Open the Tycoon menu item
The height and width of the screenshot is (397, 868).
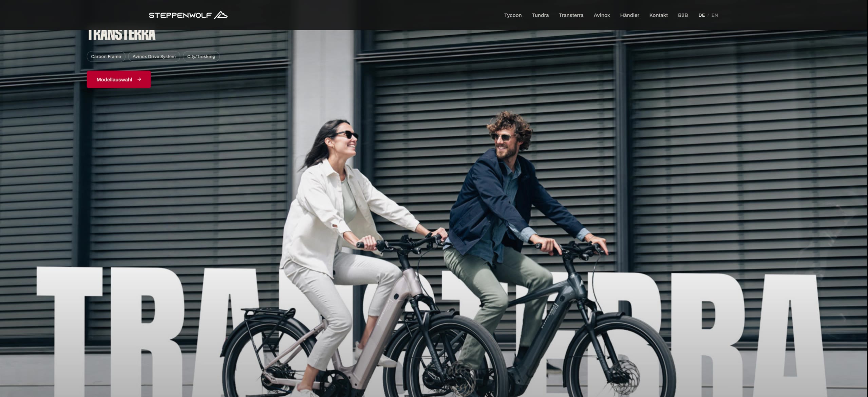pos(513,15)
